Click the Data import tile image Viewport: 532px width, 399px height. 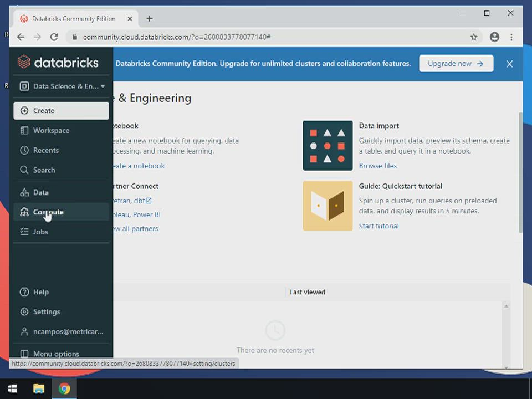[328, 145]
